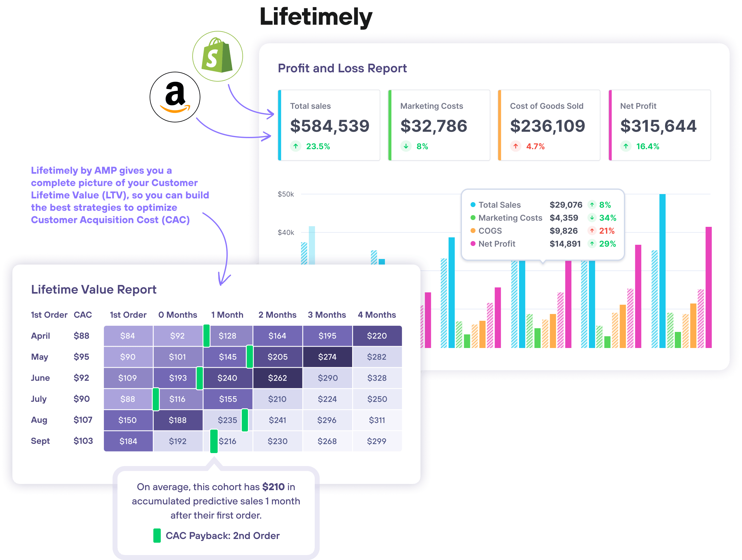Click the green payback marker in Sept row
The image size is (742, 560).
click(214, 441)
